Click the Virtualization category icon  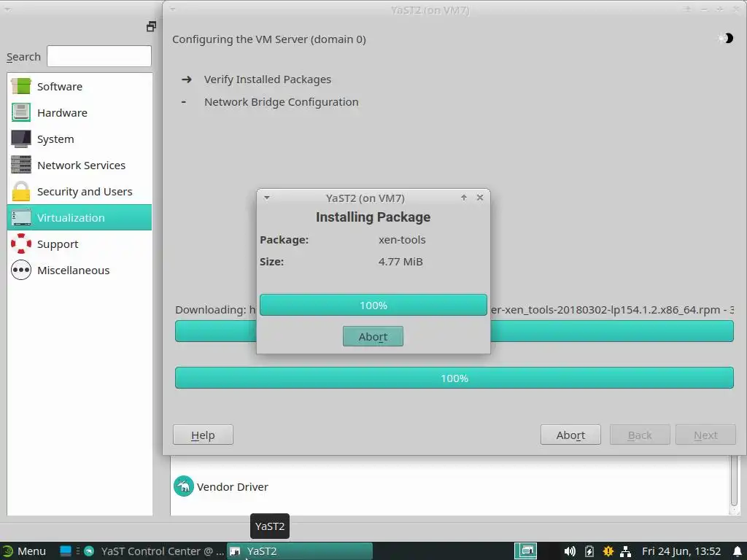coord(21,217)
